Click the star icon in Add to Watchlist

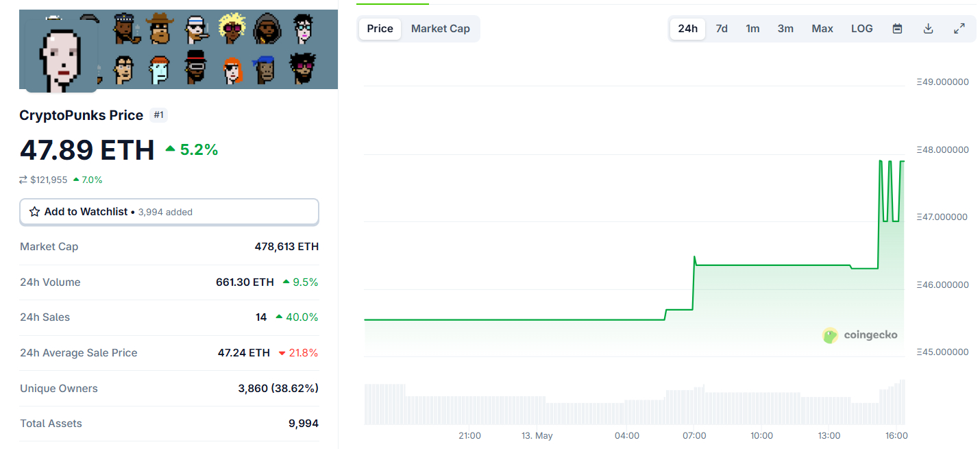(x=34, y=213)
